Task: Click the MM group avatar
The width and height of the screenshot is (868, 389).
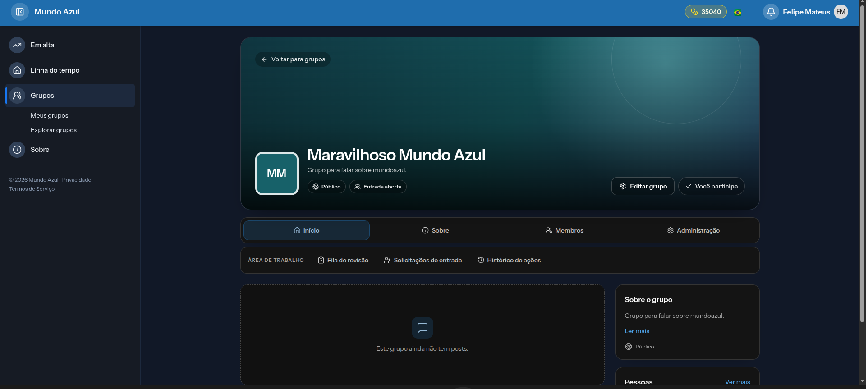Action: coord(277,174)
